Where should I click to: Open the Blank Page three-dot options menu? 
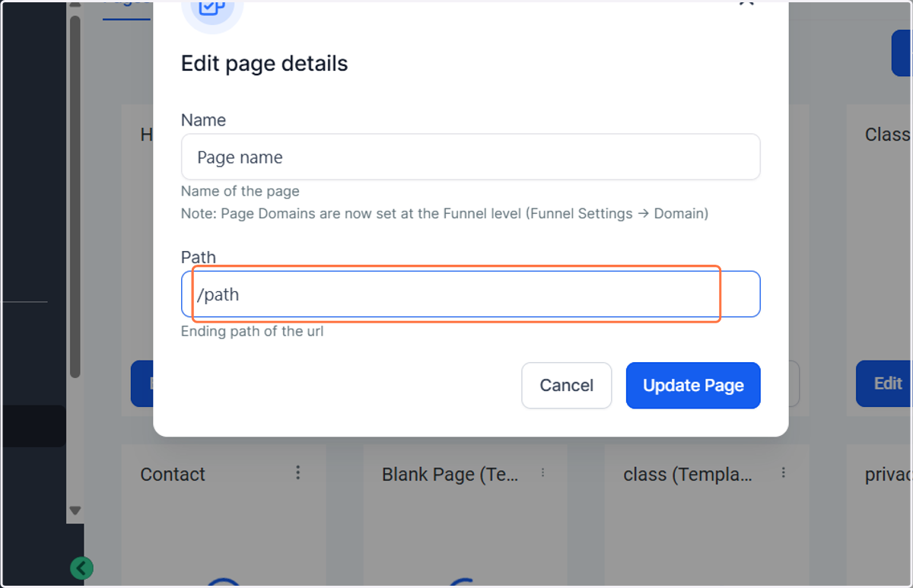[x=542, y=472]
